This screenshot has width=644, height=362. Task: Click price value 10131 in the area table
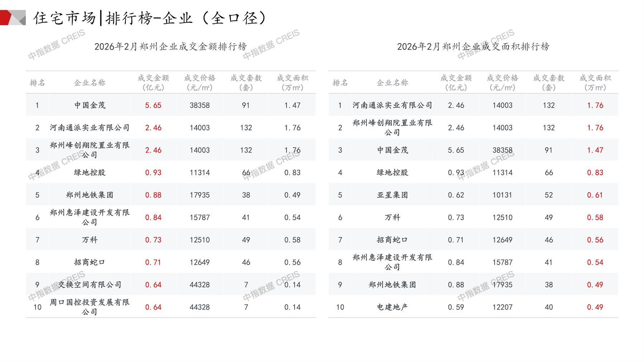point(502,195)
